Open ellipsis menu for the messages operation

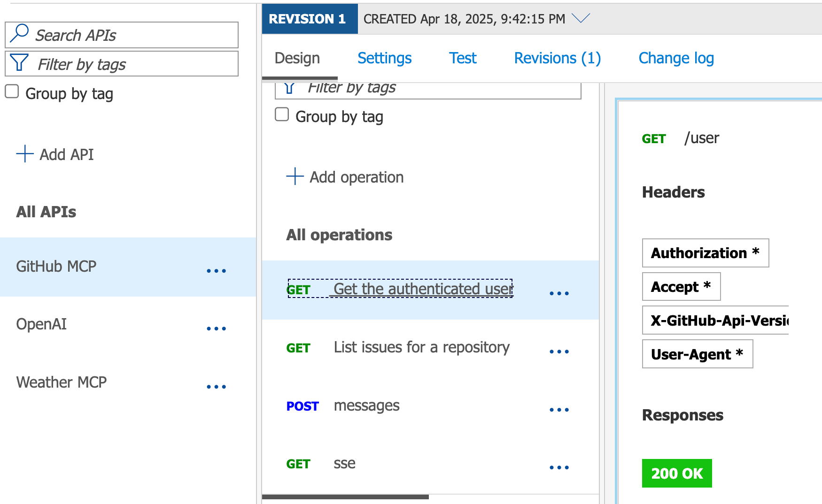(x=559, y=410)
